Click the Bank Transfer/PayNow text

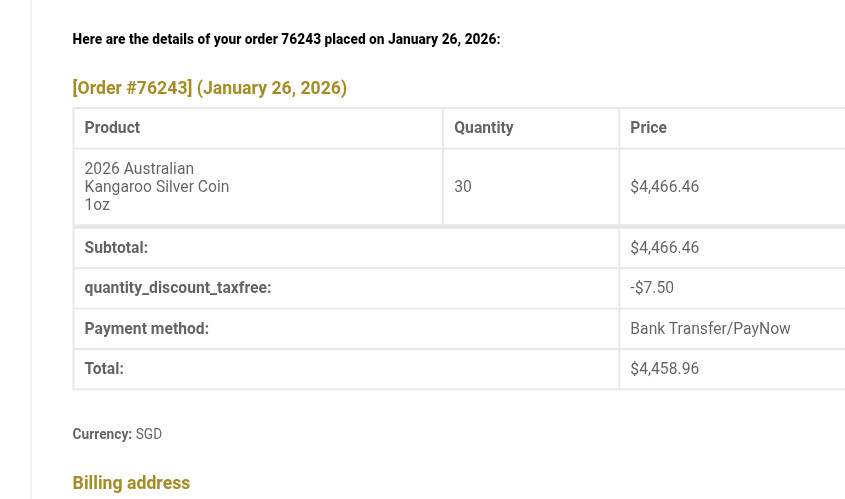coord(710,328)
